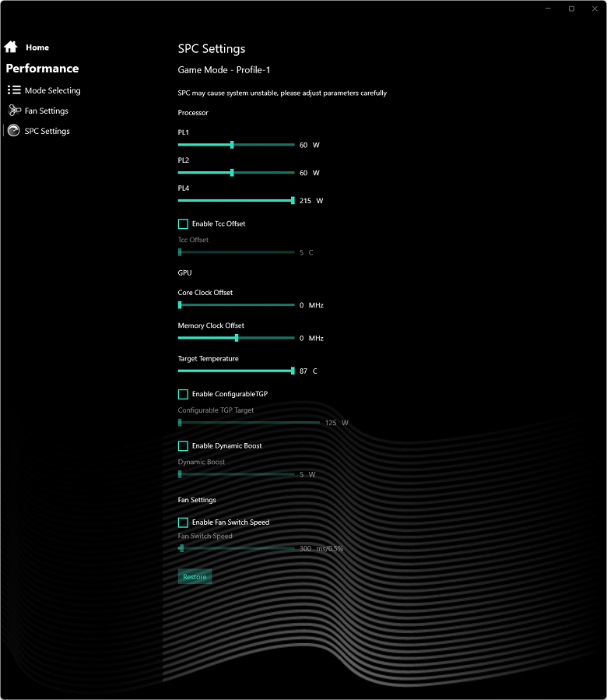This screenshot has height=700, width=607.
Task: Click the Target Temperature slider
Action: pyautogui.click(x=236, y=371)
